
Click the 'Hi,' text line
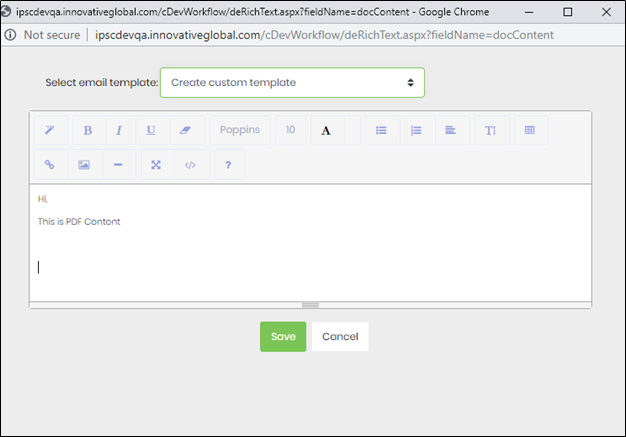[43, 199]
